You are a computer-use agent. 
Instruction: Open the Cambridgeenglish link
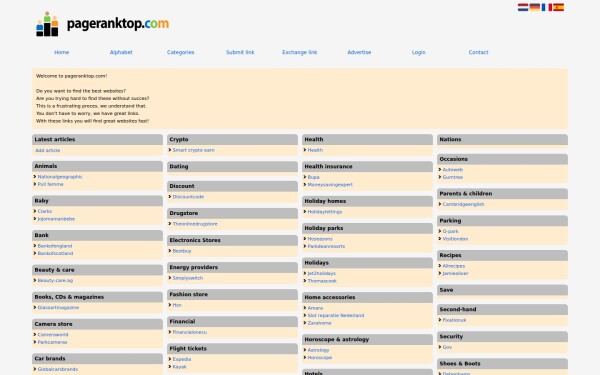coord(463,204)
